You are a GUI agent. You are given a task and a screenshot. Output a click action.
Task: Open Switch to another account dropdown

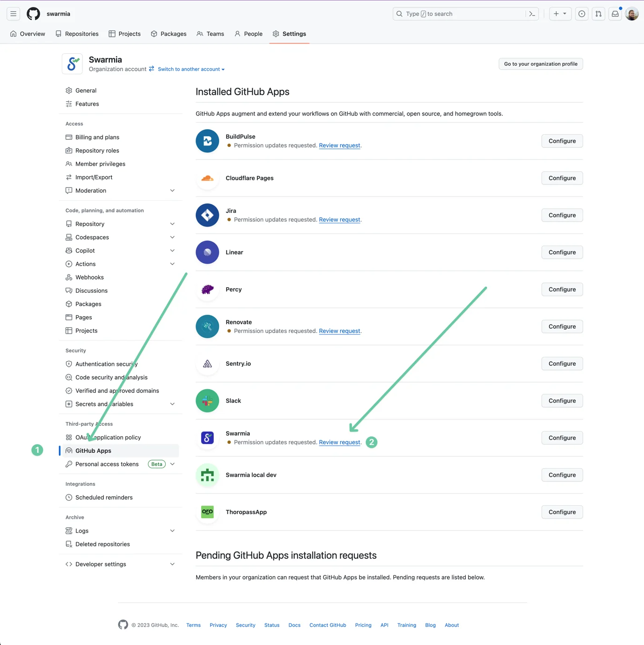click(191, 69)
